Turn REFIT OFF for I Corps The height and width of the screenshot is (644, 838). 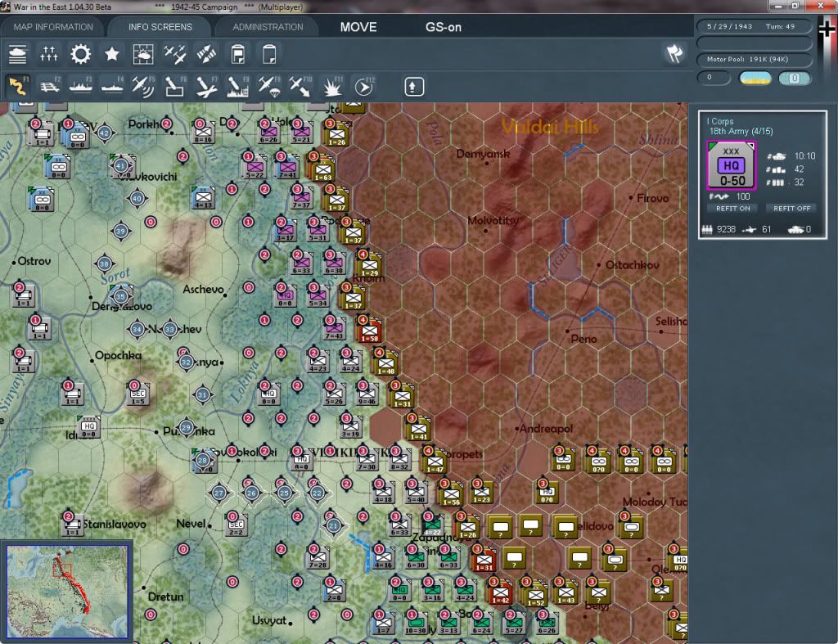tap(791, 209)
